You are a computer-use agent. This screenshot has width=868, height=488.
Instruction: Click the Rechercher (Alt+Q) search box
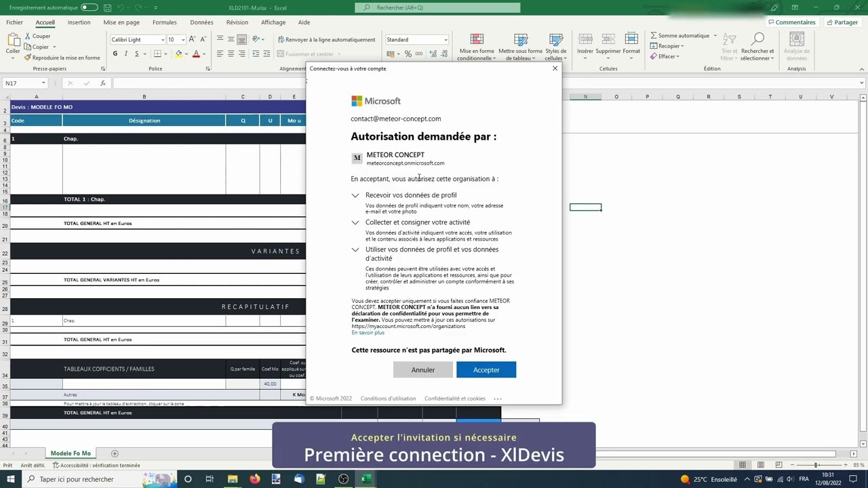[x=437, y=7]
